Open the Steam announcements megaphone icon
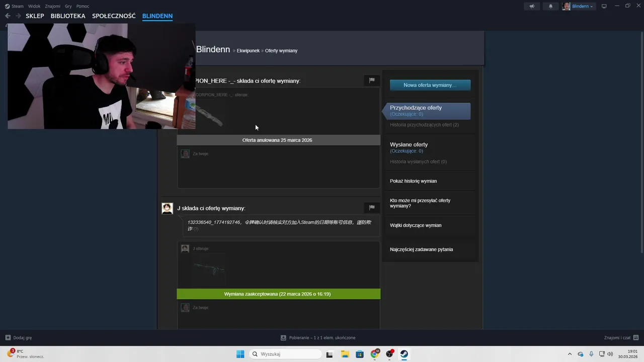The height and width of the screenshot is (362, 644). click(532, 6)
